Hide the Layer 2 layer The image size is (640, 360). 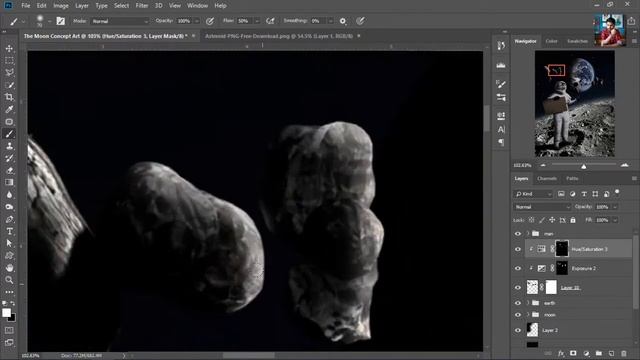tap(518, 330)
